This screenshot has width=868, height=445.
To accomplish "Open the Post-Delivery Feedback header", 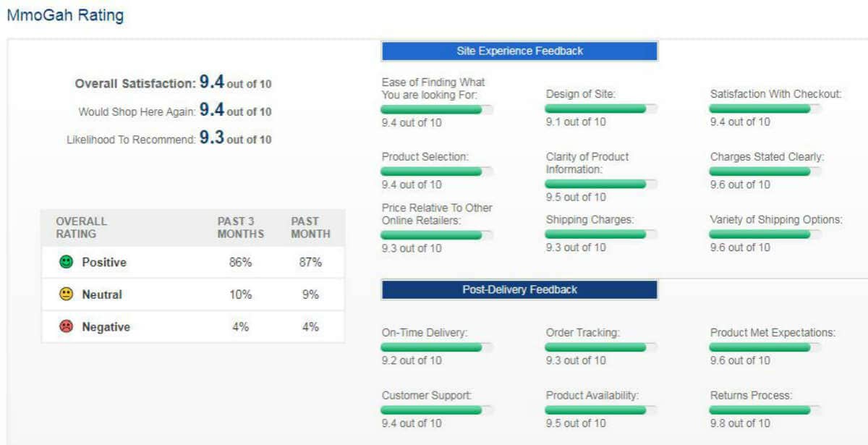I will [x=519, y=289].
